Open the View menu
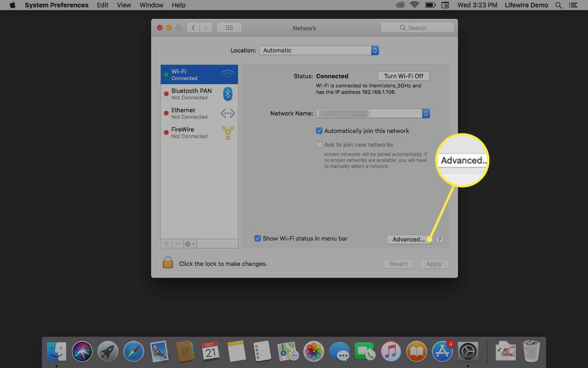Screen dimensions: 588x368 [124, 5]
